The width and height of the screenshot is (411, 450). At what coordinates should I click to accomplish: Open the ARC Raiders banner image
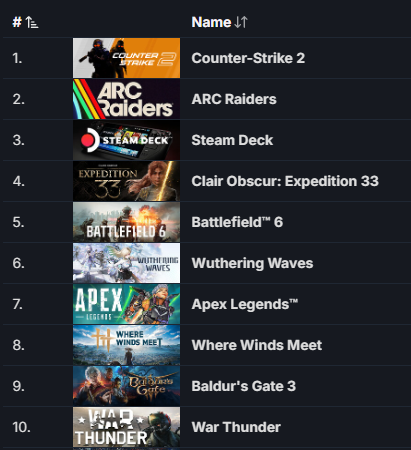coord(126,99)
